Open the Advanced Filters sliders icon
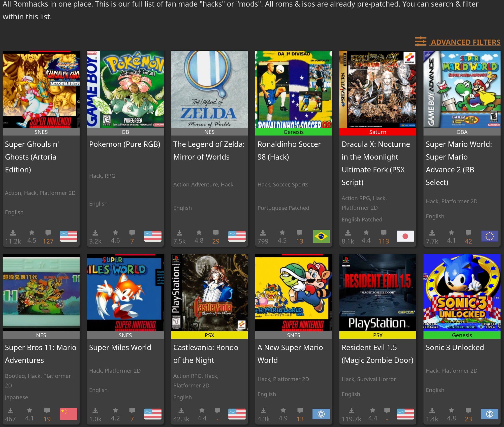Viewport: 504px width, 427px height. [421, 42]
